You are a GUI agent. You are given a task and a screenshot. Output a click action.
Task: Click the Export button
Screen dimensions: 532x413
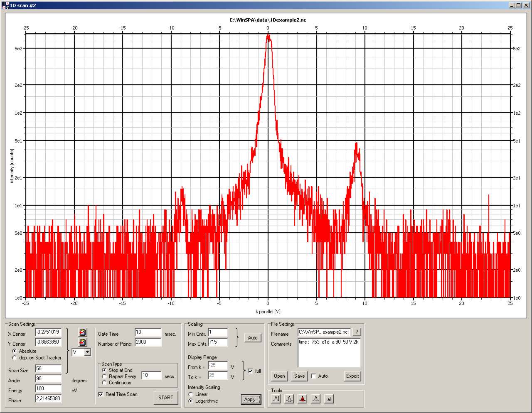pos(352,376)
